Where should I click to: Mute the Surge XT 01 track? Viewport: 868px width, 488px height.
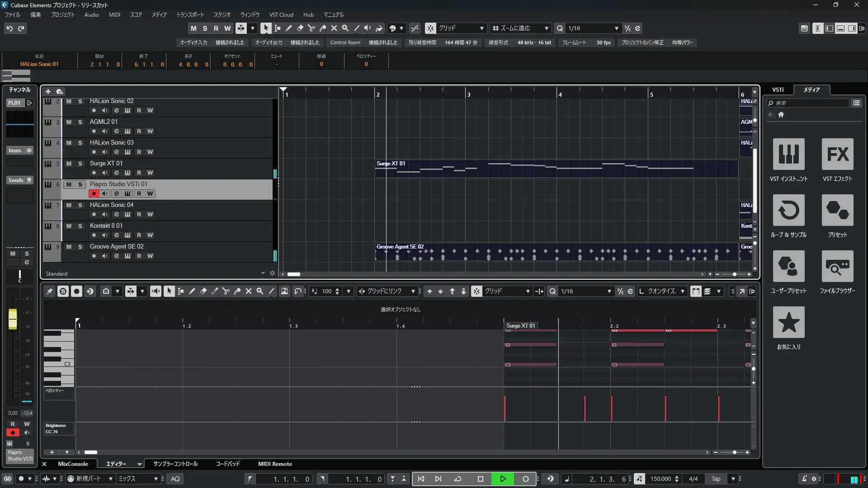(69, 164)
